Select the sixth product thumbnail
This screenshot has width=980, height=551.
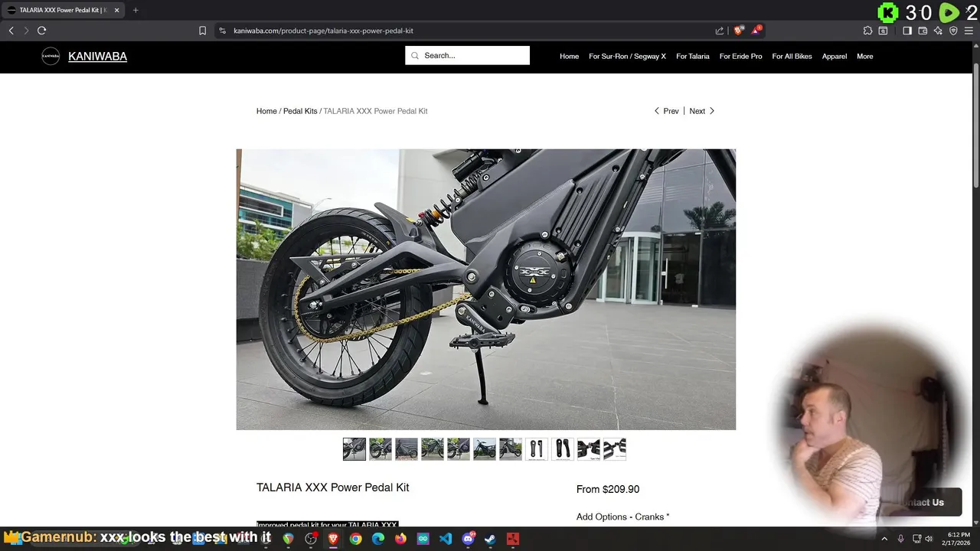pos(485,449)
